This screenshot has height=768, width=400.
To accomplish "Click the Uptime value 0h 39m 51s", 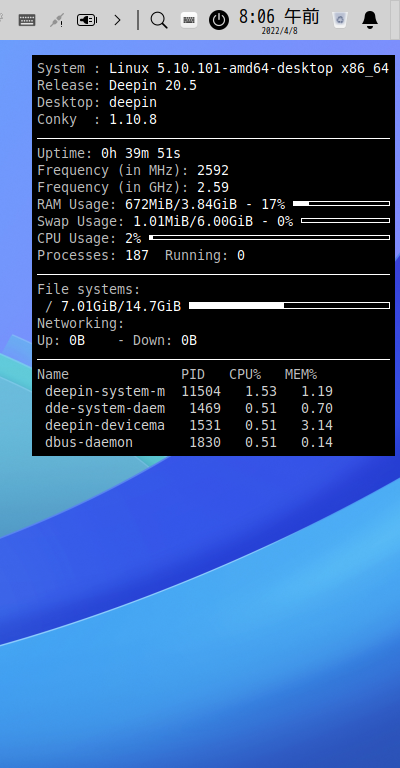I will pyautogui.click(x=141, y=153).
